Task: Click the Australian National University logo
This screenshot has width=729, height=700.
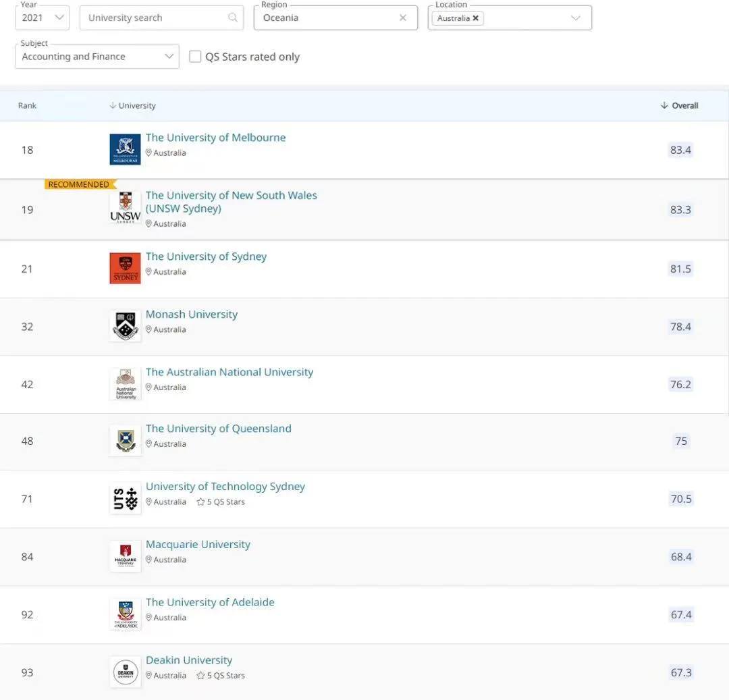Action: pos(126,384)
